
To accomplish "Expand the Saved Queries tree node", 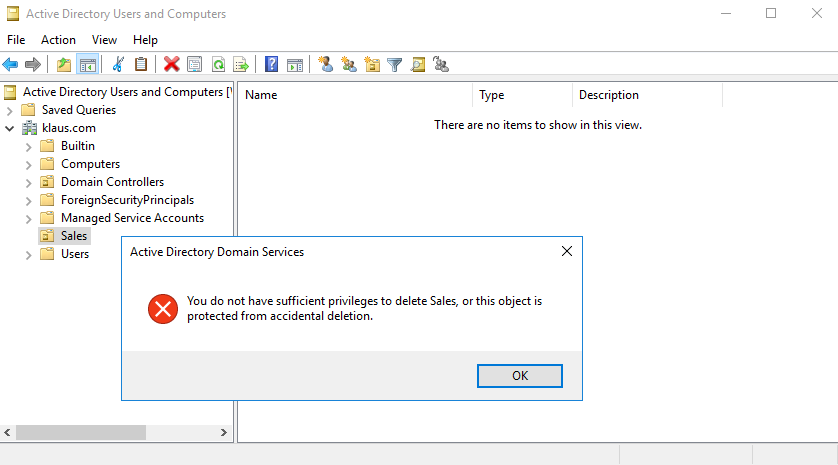I will pos(10,110).
